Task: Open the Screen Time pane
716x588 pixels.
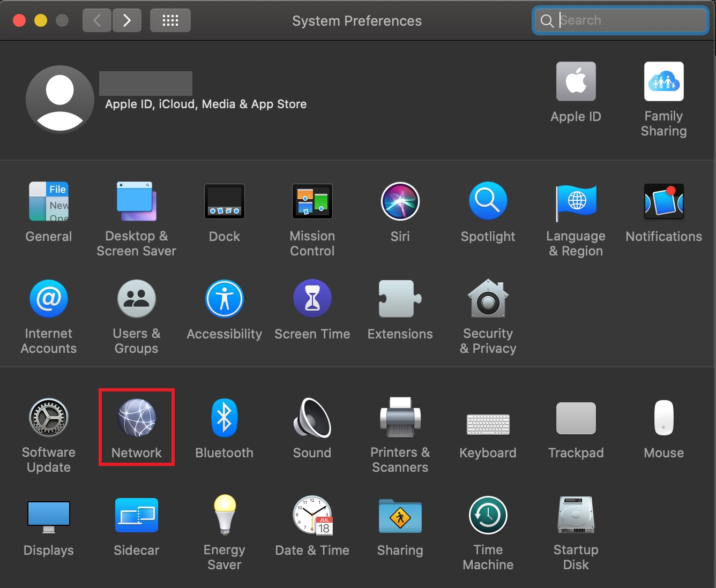Action: pos(312,305)
